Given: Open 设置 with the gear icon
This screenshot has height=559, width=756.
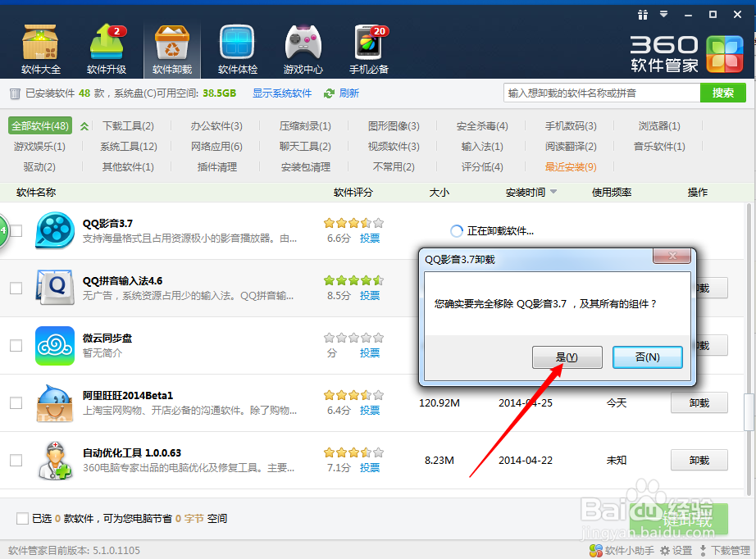Looking at the screenshot, I should pyautogui.click(x=674, y=550).
